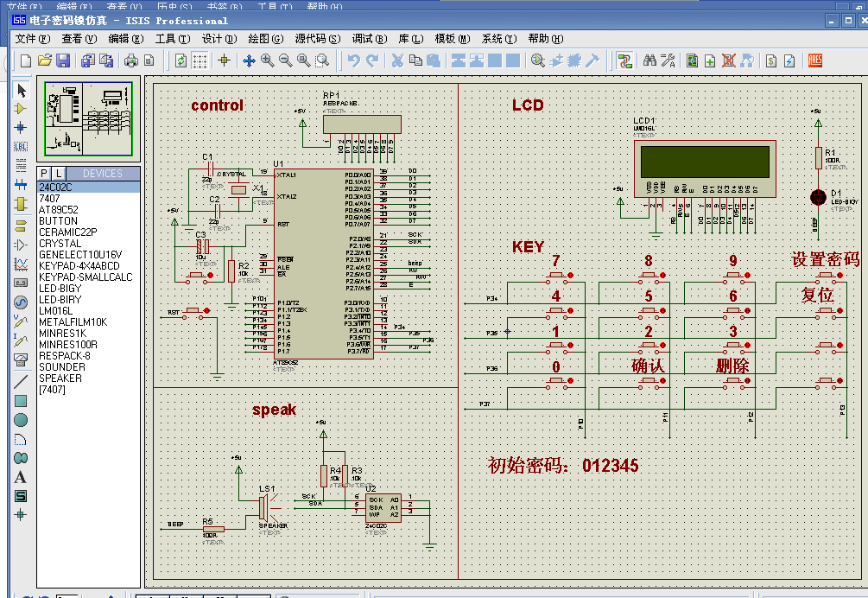The image size is (868, 598).
Task: Select the 2D graphics circle tool
Action: coord(21,420)
